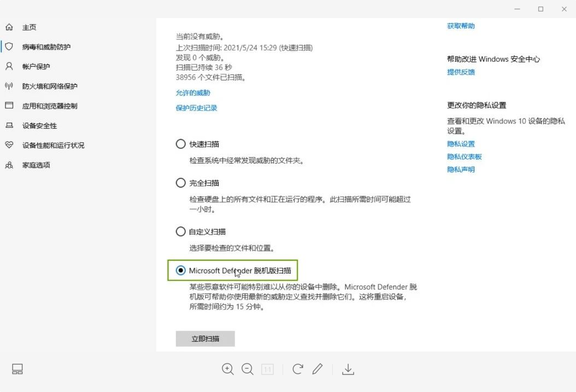Screen dimensions: 576x392
Task: Click the home icon beside 主页
Action: coord(9,27)
